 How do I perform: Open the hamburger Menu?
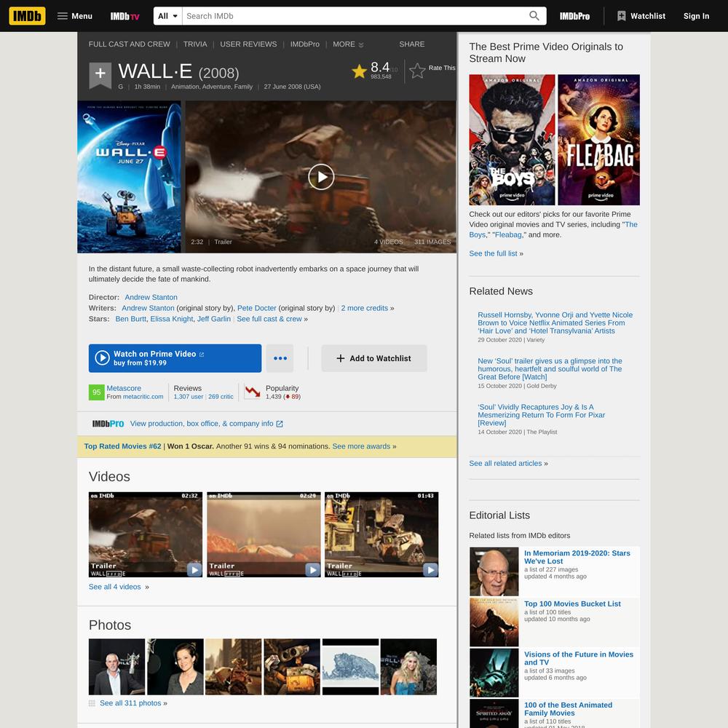(x=75, y=16)
